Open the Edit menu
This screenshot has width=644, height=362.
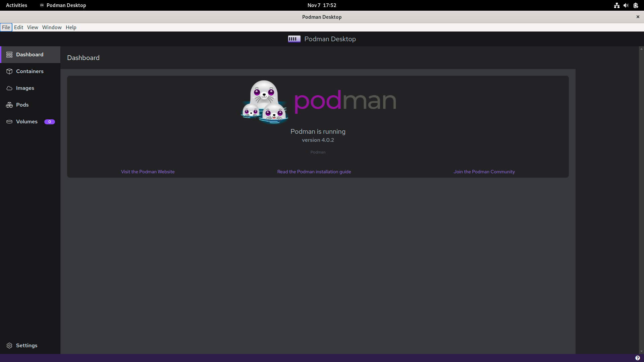(18, 27)
